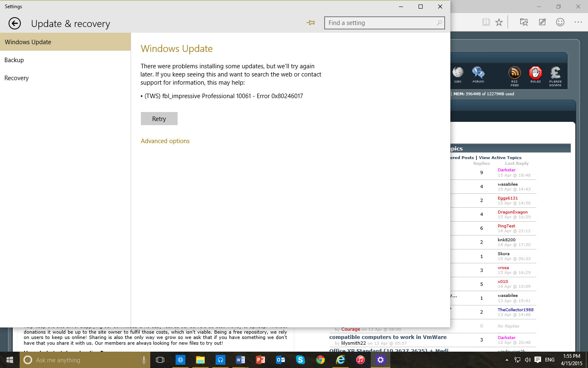Open the RULES stop-hand icon
This screenshot has width=588, height=368.
point(535,74)
